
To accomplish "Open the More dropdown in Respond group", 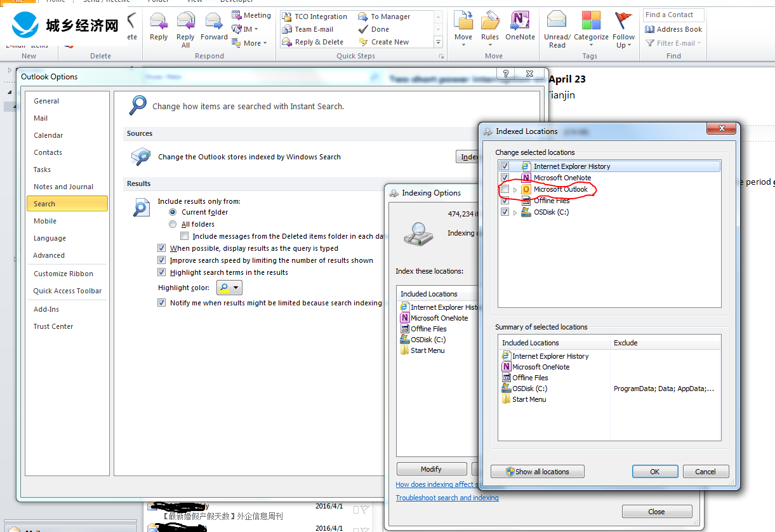I will pos(249,43).
